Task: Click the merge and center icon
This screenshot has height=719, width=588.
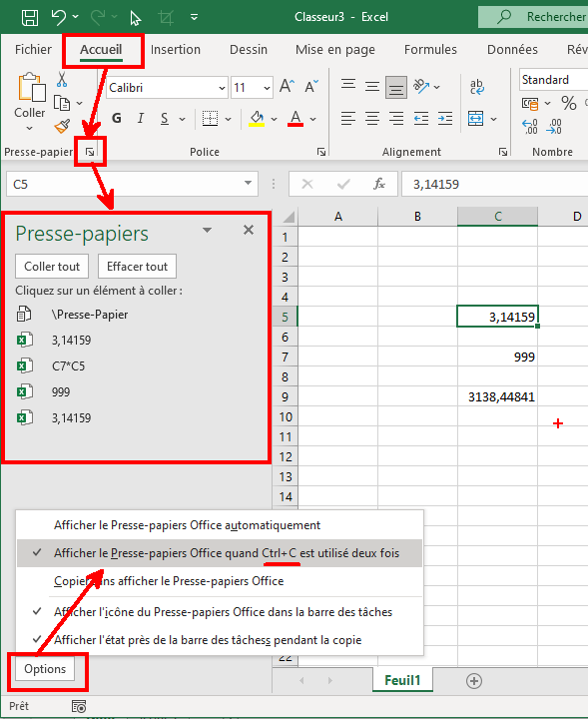Action: [x=476, y=119]
